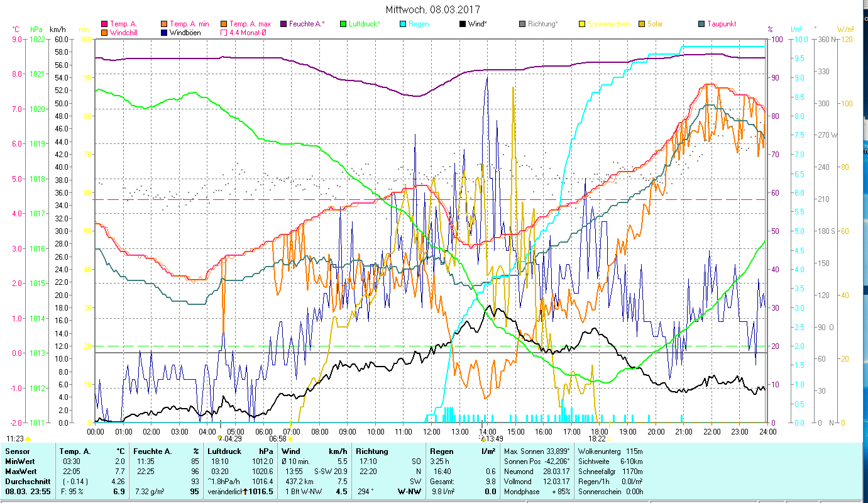Click the timestamp 08.03. 23:55
The image size is (868, 503).
tap(29, 492)
